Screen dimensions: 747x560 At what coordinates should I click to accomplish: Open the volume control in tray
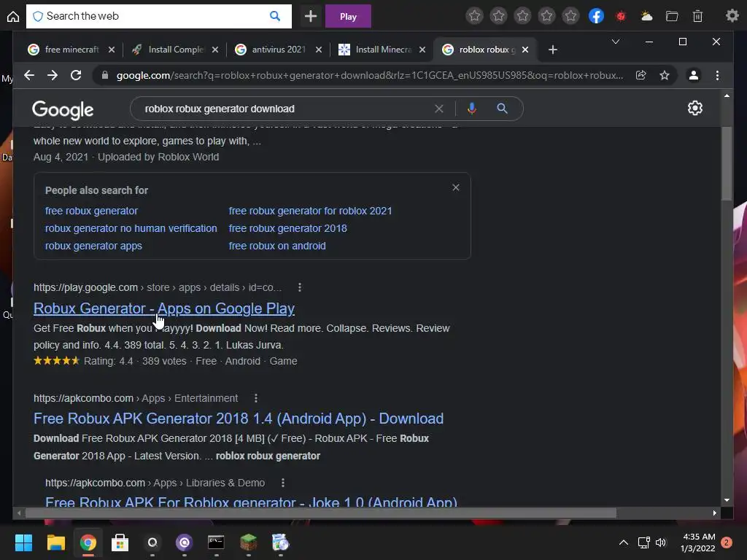click(661, 542)
